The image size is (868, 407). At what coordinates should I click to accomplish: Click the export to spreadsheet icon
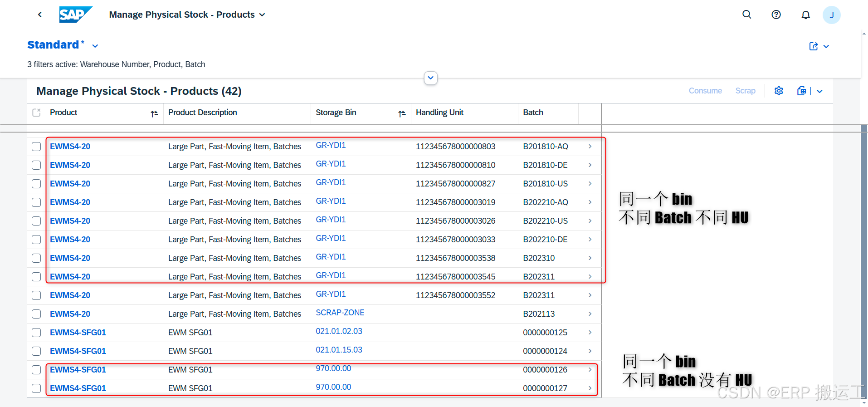tap(801, 91)
